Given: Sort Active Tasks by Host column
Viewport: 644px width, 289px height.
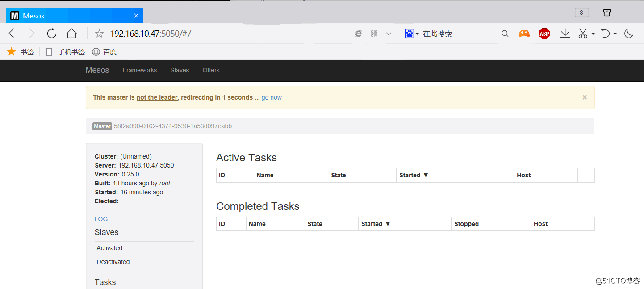Looking at the screenshot, I should point(546,175).
